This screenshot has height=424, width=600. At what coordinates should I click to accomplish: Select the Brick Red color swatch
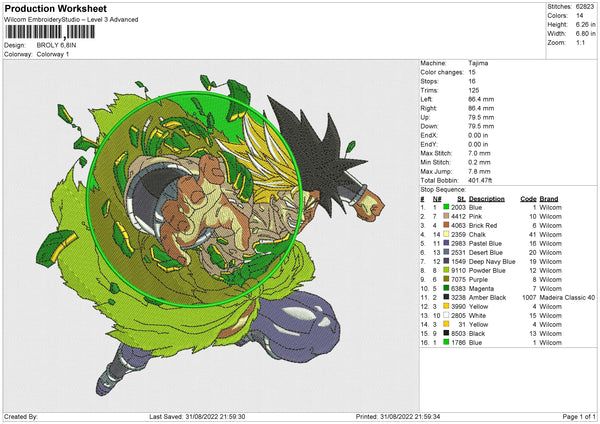pos(446,225)
